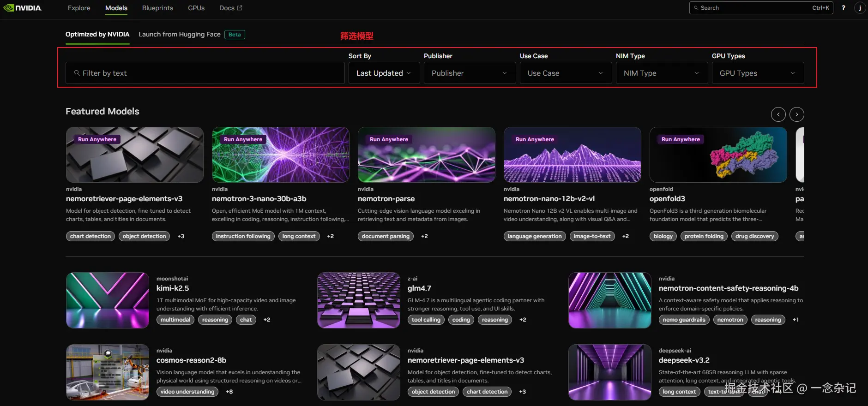
Task: Open nemotron-nano-12b-v2-vl thumbnail image
Action: tap(573, 155)
